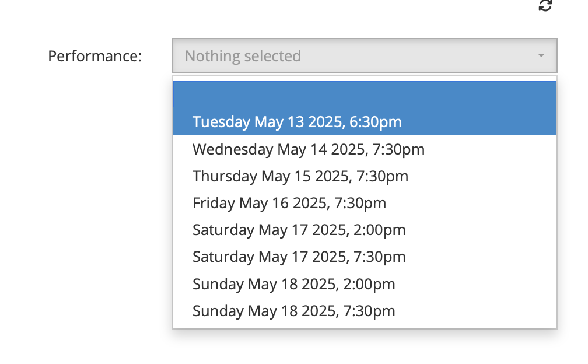
Task: Select the Sunday matinee performance
Action: [293, 284]
